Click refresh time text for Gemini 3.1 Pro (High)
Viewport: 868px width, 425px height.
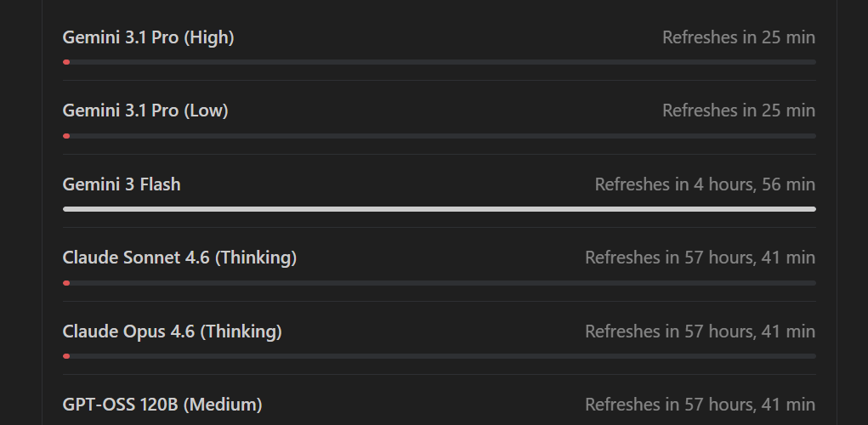click(x=738, y=37)
